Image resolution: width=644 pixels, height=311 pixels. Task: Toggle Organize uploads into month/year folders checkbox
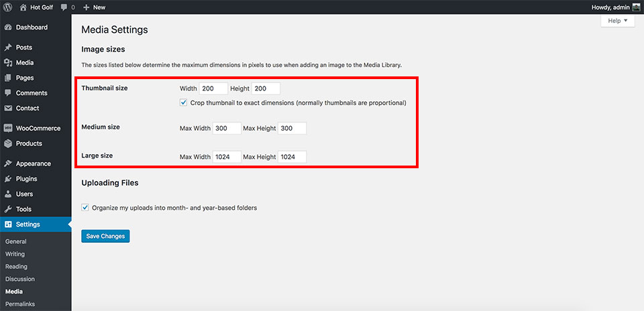[85, 208]
